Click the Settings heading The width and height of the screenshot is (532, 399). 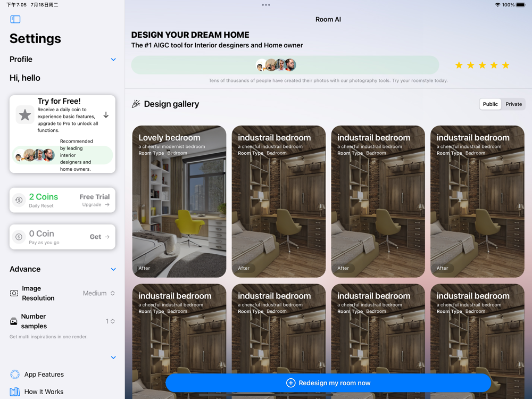pyautogui.click(x=35, y=39)
